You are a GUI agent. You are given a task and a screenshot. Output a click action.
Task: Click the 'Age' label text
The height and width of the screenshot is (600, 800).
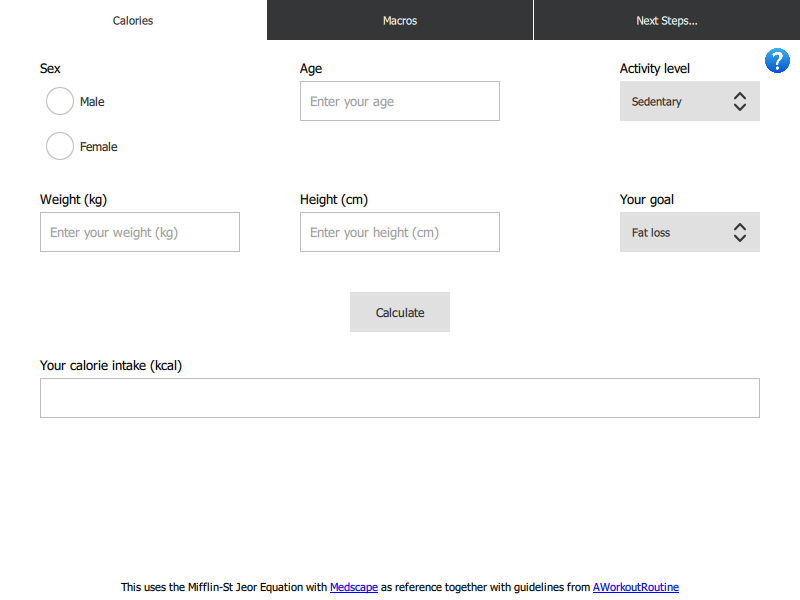[x=311, y=69]
